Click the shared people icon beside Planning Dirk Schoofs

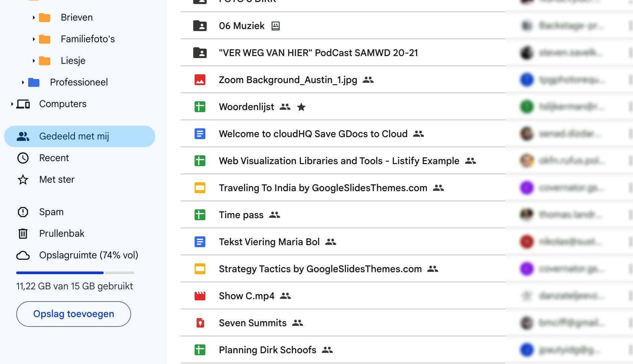pyautogui.click(x=327, y=350)
